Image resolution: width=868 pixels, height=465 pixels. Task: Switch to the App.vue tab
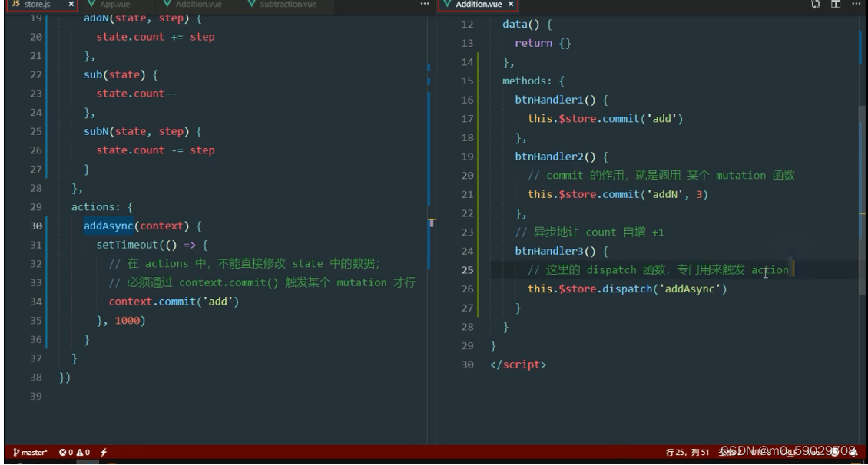(x=114, y=4)
